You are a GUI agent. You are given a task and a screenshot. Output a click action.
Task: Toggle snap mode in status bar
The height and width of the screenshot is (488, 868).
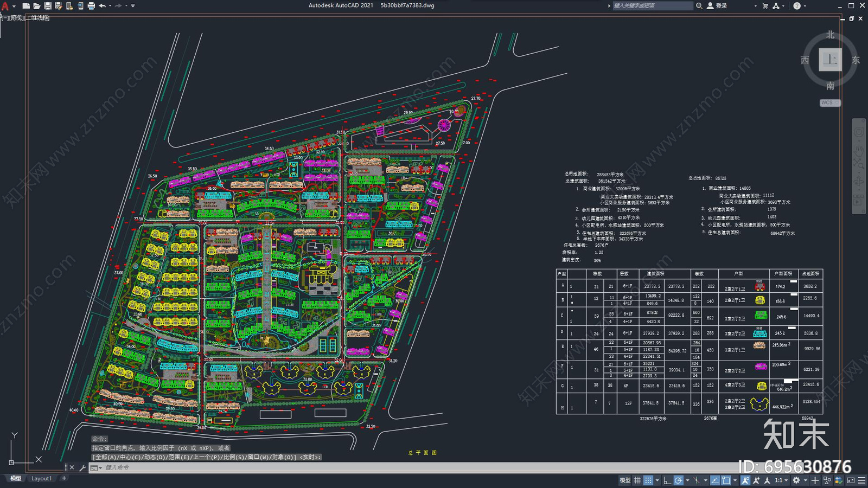648,480
